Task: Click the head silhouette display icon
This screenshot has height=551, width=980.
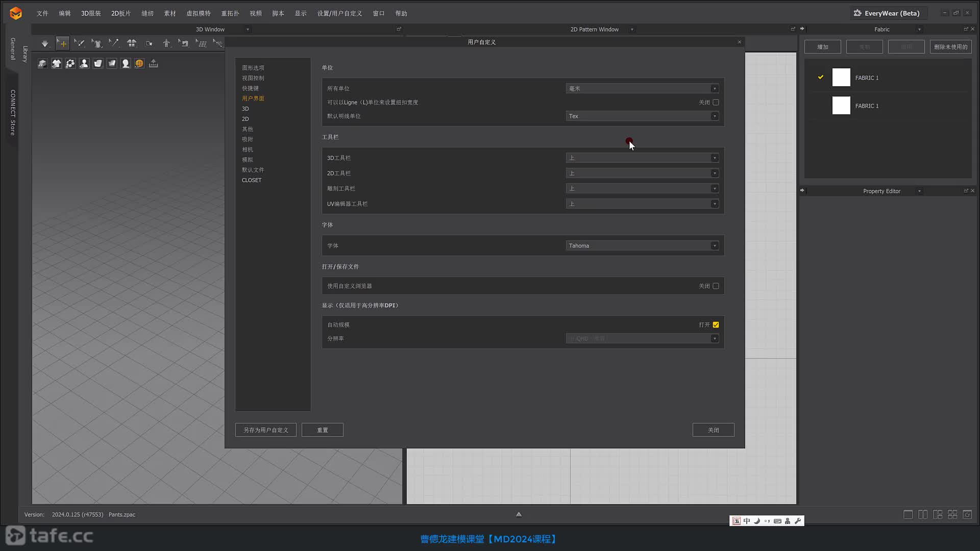Action: [126, 64]
